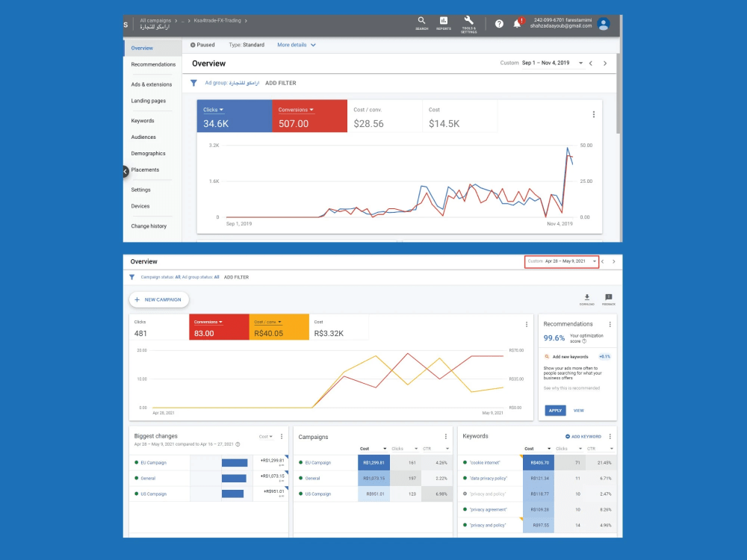
Task: Open Cost dropdown in Biggest changes card
Action: [x=266, y=437]
